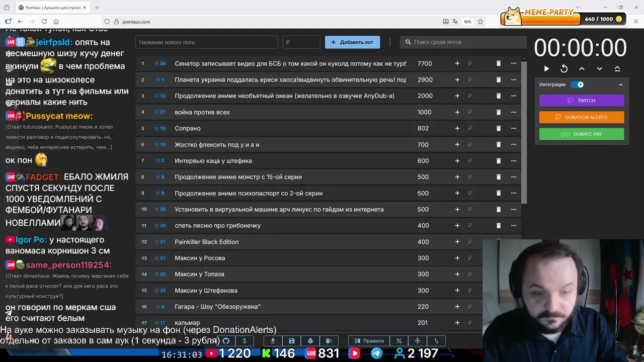Click the up-down sort arrows icon
Screen dimensions: 644x362
[x=436, y=341]
